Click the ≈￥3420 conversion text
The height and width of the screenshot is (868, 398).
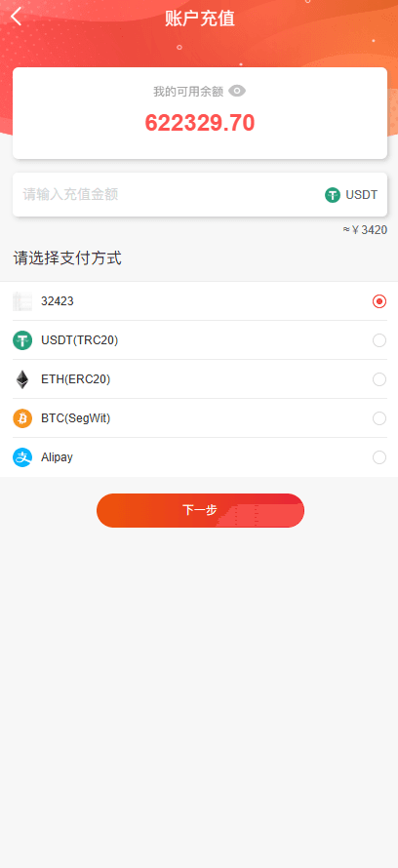(366, 230)
